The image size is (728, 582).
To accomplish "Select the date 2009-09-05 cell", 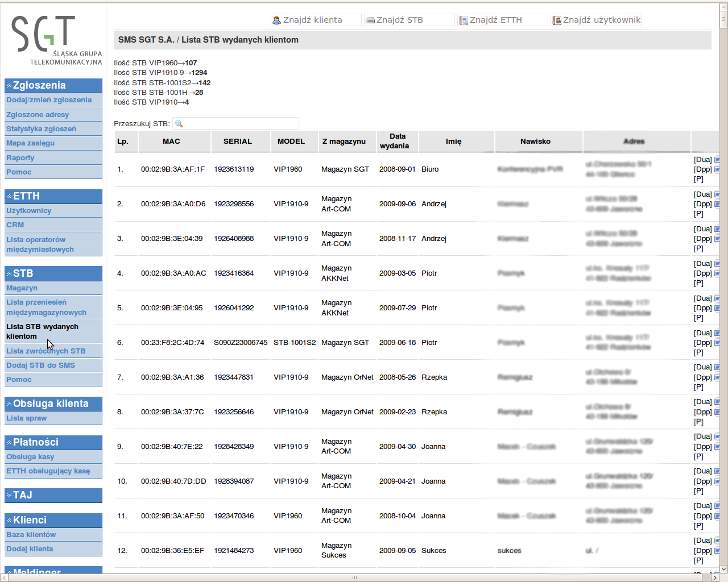I will click(398, 551).
